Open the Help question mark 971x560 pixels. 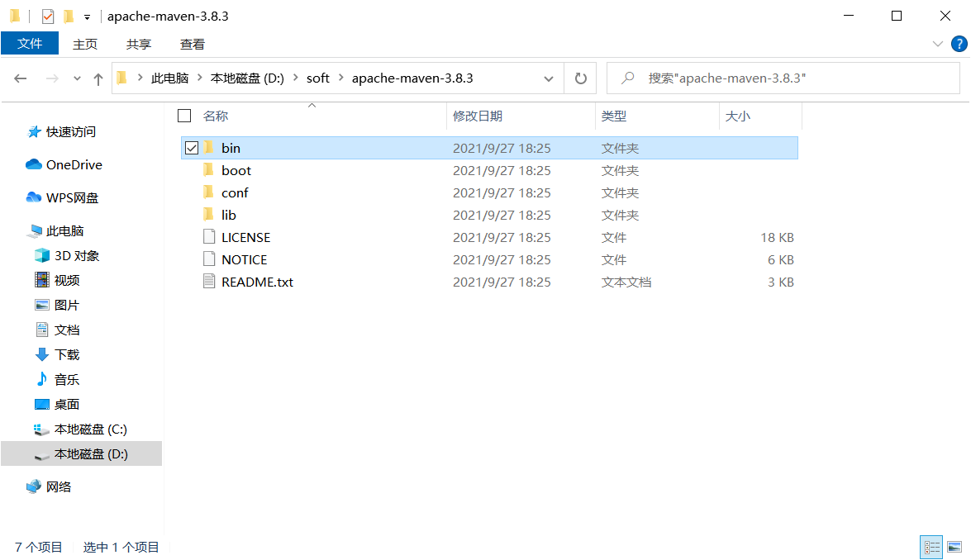[959, 44]
